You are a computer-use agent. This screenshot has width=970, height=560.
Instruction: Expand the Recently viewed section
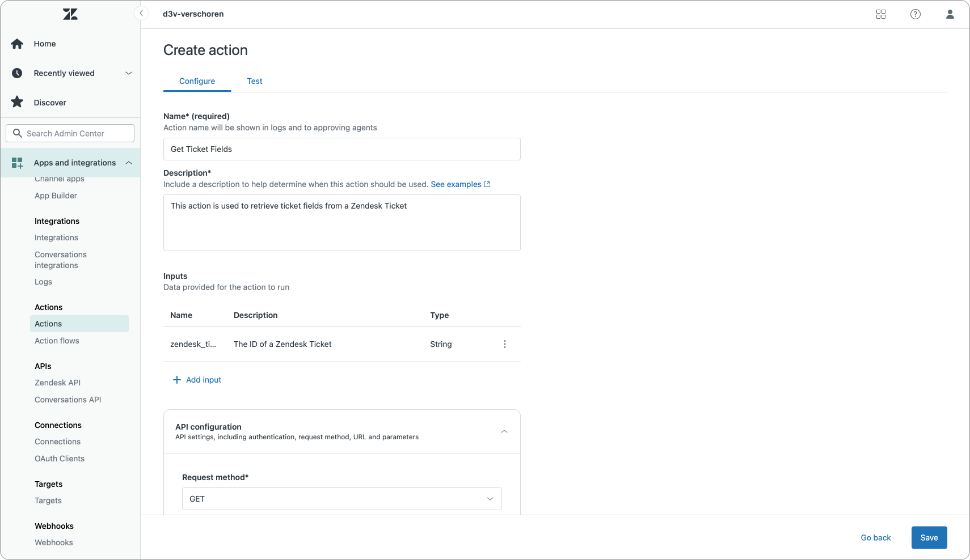[x=129, y=73]
